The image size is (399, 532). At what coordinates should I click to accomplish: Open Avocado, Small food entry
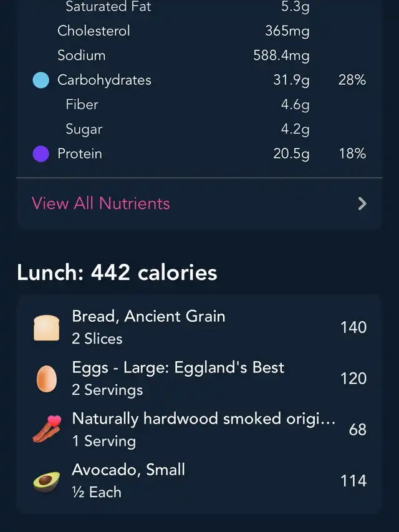pos(199,481)
